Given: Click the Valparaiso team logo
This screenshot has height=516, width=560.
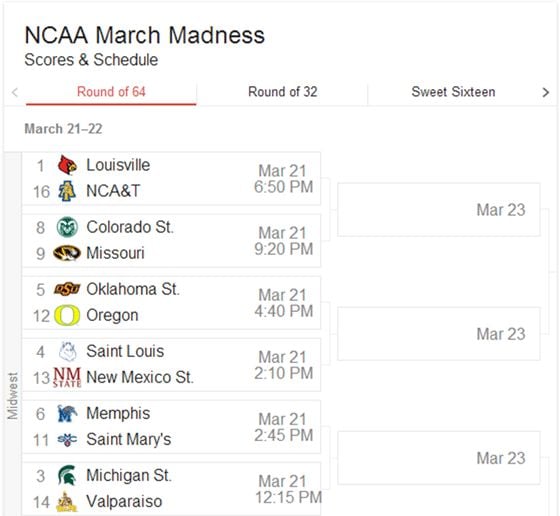Looking at the screenshot, I should 67,502.
